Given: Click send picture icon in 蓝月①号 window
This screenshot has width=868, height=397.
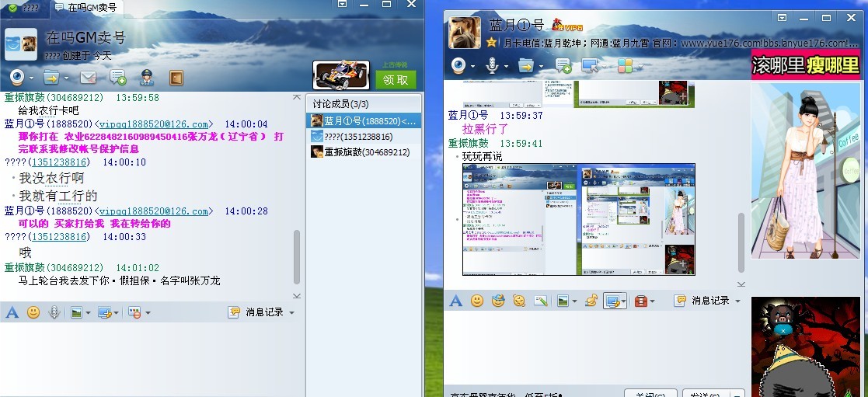Looking at the screenshot, I should (563, 301).
